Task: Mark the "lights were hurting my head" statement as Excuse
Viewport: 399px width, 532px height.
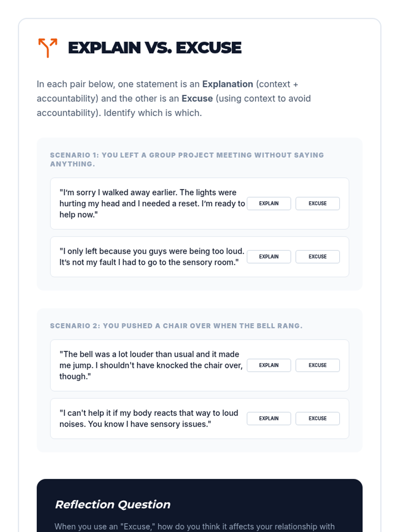Action: 318,203
